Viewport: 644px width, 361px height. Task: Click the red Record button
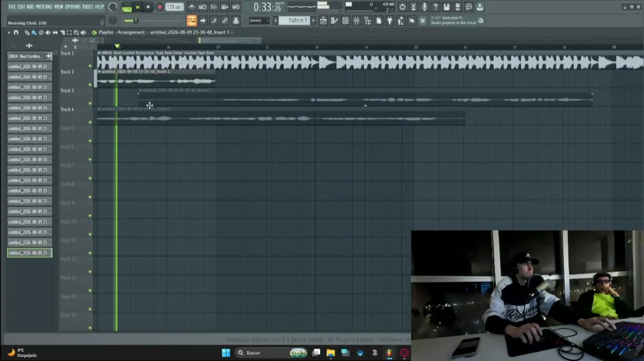159,7
